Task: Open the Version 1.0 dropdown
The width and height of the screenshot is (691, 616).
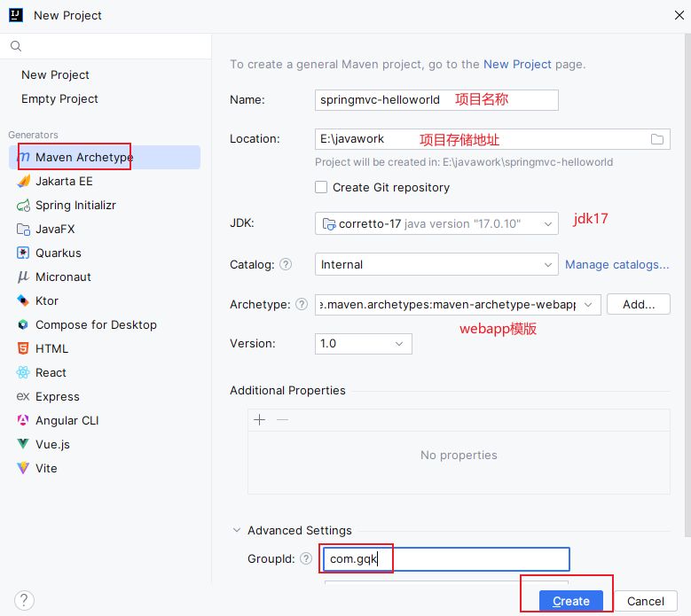Action: pos(364,343)
